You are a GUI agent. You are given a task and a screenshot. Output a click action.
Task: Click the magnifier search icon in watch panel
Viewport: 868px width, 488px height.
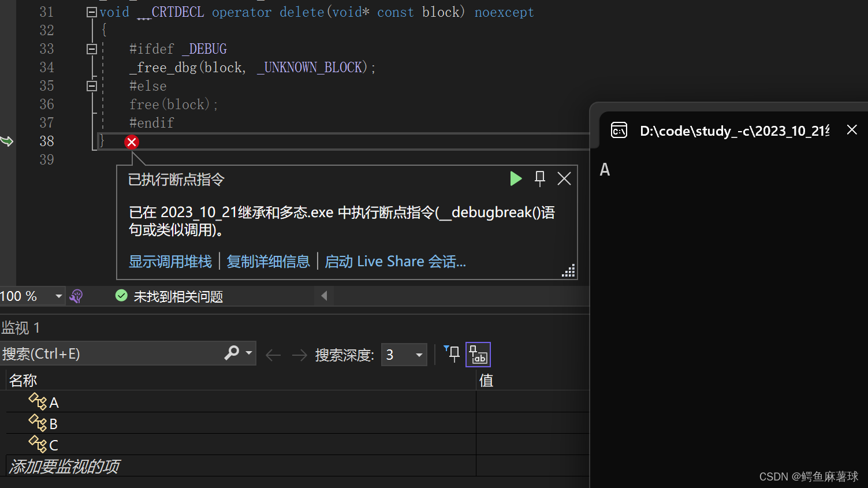[x=232, y=353]
